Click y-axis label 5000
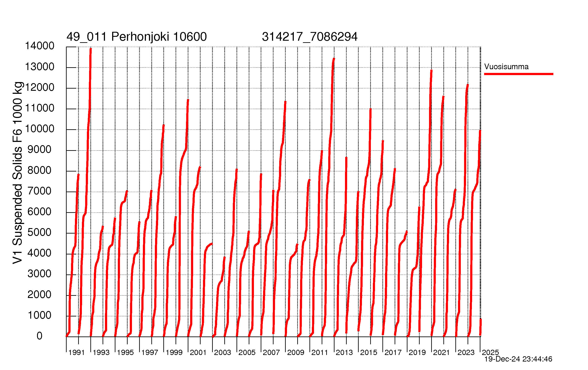Image resolution: width=588 pixels, height=370 pixels. tap(40, 232)
